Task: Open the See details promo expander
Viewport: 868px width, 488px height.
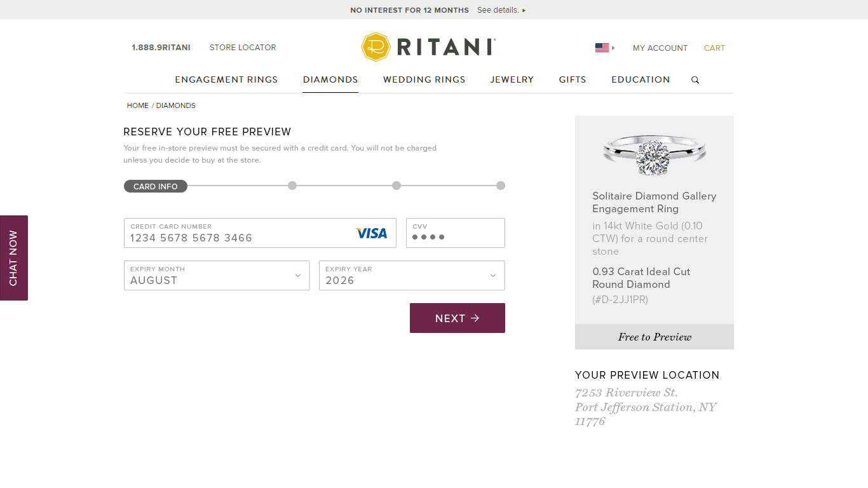Action: (x=501, y=10)
